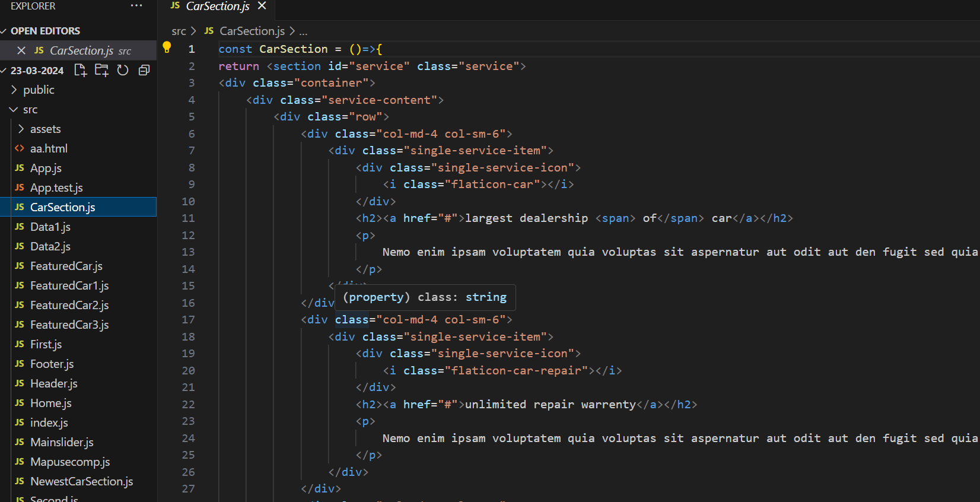Viewport: 980px width, 502px height.
Task: Refresh the explorer file tree
Action: click(x=123, y=71)
